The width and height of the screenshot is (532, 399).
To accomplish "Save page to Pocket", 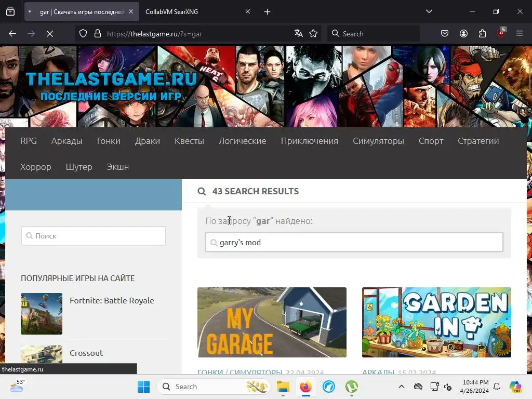I will pos(445,34).
